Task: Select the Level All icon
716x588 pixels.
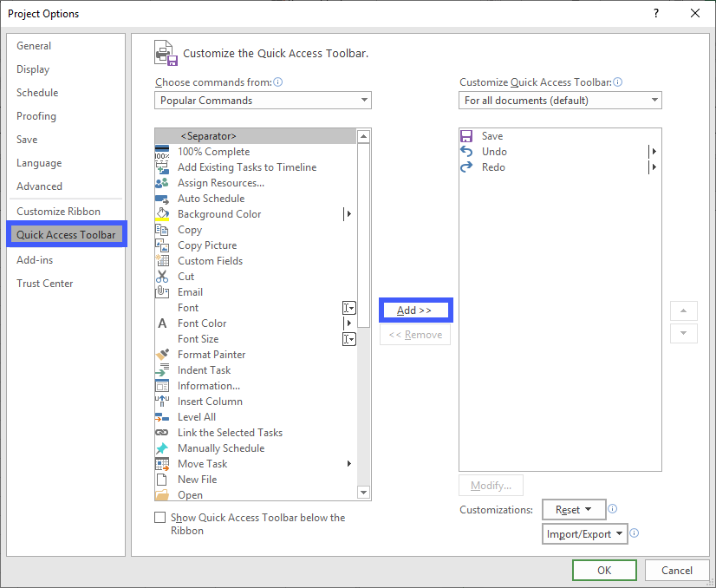Action: [x=161, y=417]
